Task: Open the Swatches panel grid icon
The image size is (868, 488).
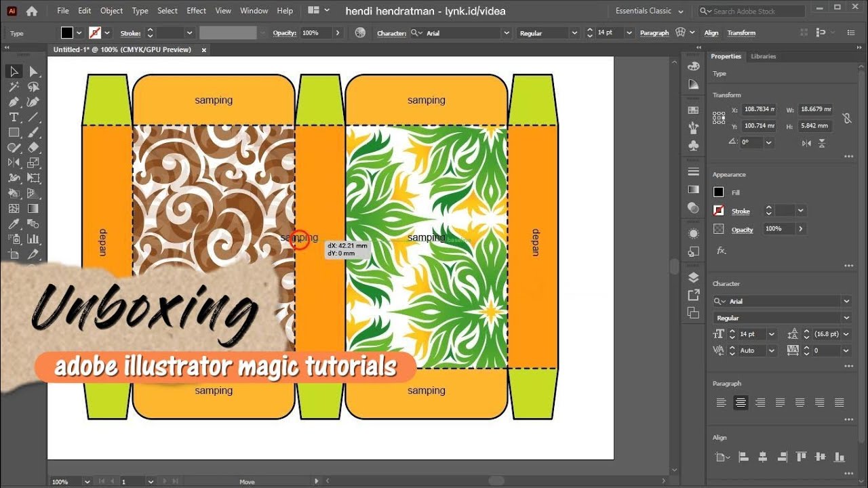Action: [x=693, y=110]
